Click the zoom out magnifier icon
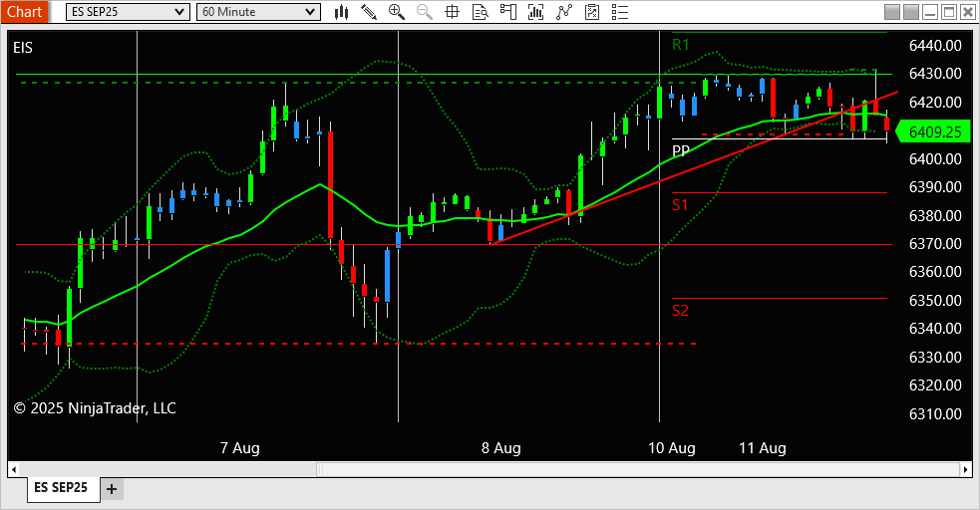Image resolution: width=980 pixels, height=510 pixels. click(425, 12)
